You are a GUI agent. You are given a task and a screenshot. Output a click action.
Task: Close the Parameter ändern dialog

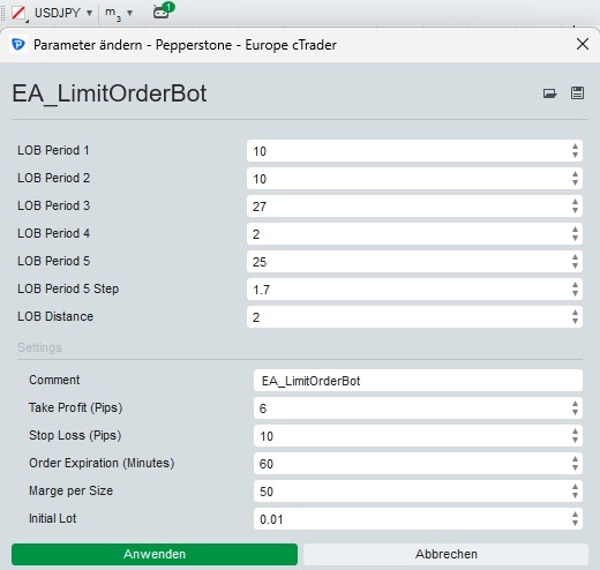[582, 44]
